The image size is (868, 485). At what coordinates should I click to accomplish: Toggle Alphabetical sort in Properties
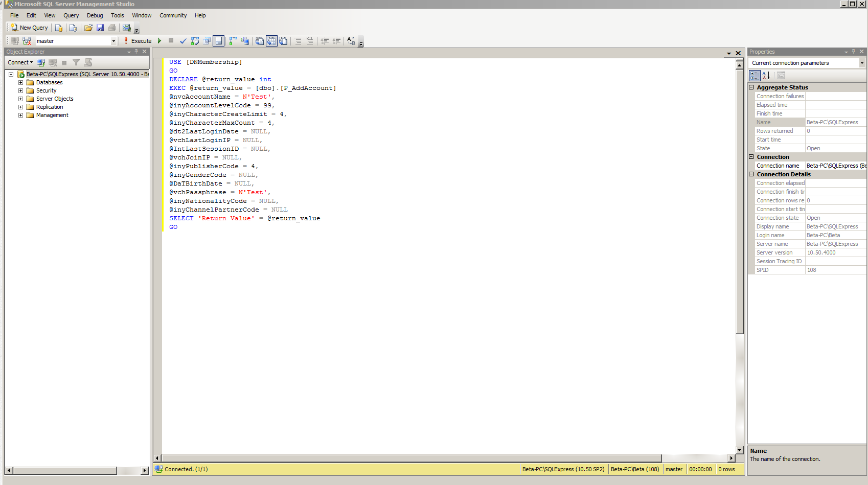tap(766, 76)
